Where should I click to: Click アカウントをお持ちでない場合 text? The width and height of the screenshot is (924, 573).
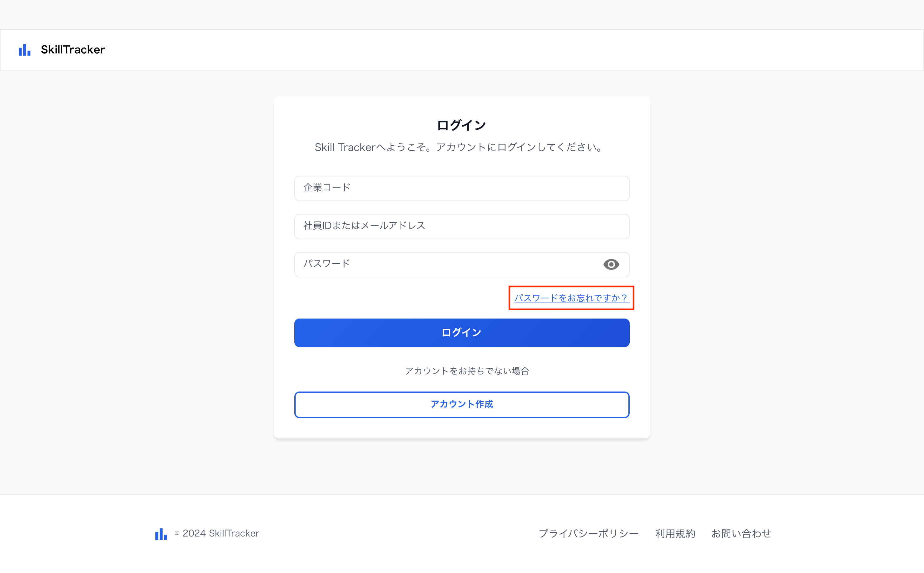[x=467, y=371]
